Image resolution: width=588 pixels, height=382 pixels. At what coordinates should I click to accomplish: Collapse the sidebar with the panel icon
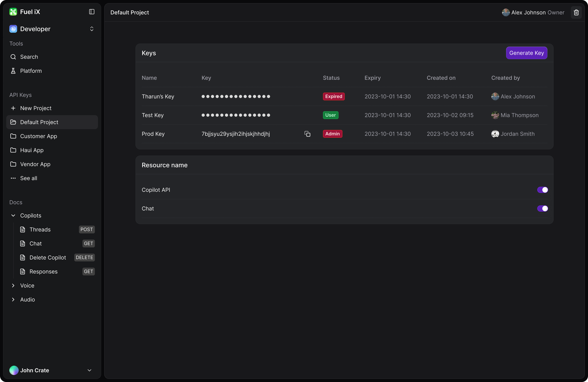[x=92, y=12]
